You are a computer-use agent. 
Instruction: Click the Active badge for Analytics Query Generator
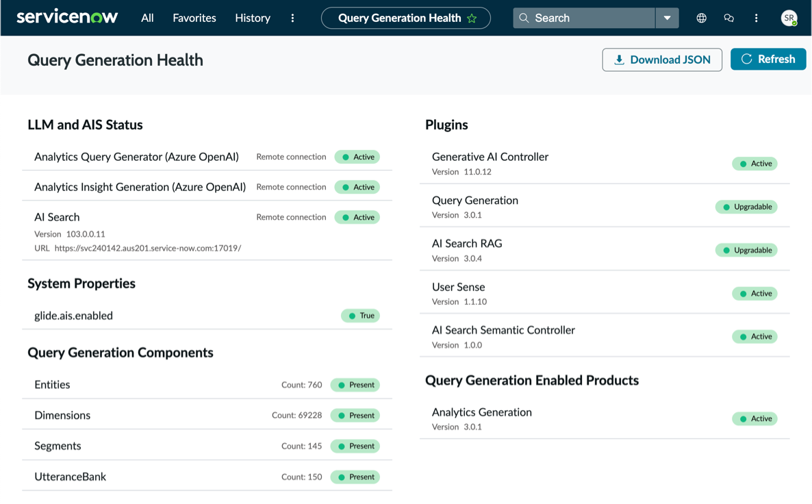pyautogui.click(x=357, y=157)
